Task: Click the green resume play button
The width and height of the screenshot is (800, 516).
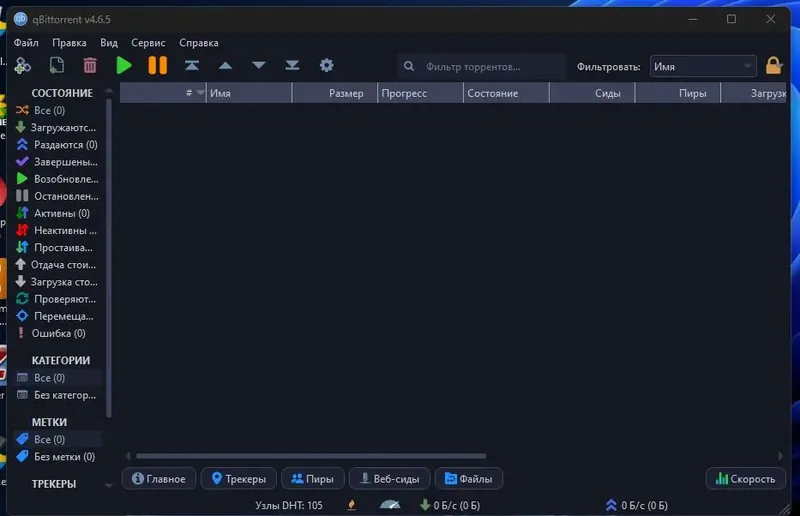Action: pos(123,65)
